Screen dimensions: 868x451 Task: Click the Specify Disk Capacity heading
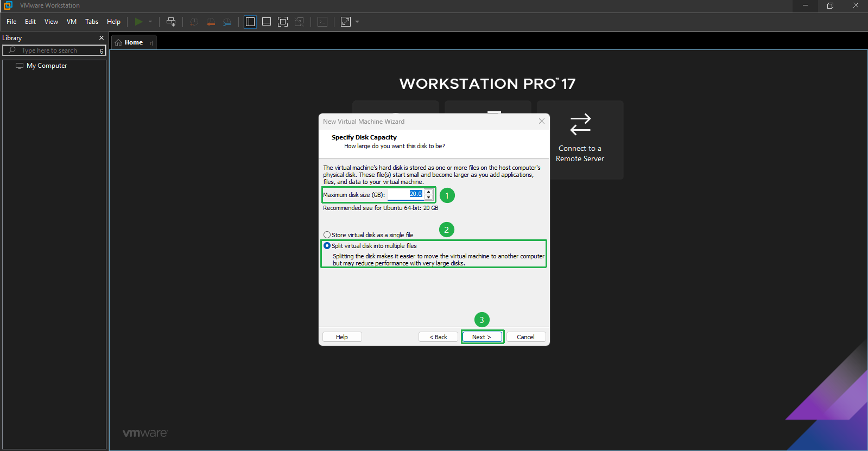[364, 137]
